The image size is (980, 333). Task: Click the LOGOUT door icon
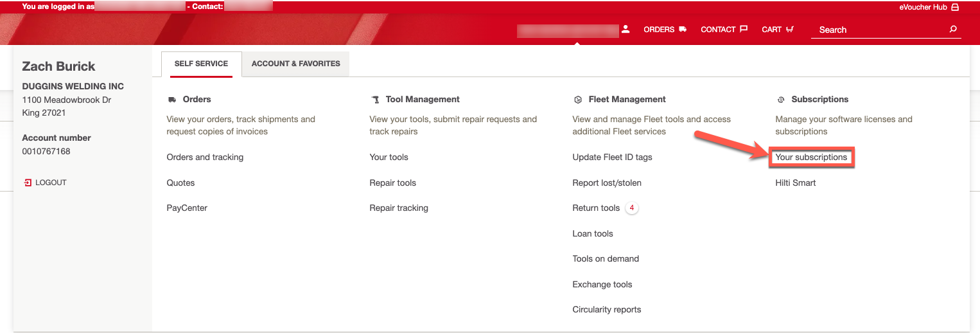coord(28,183)
